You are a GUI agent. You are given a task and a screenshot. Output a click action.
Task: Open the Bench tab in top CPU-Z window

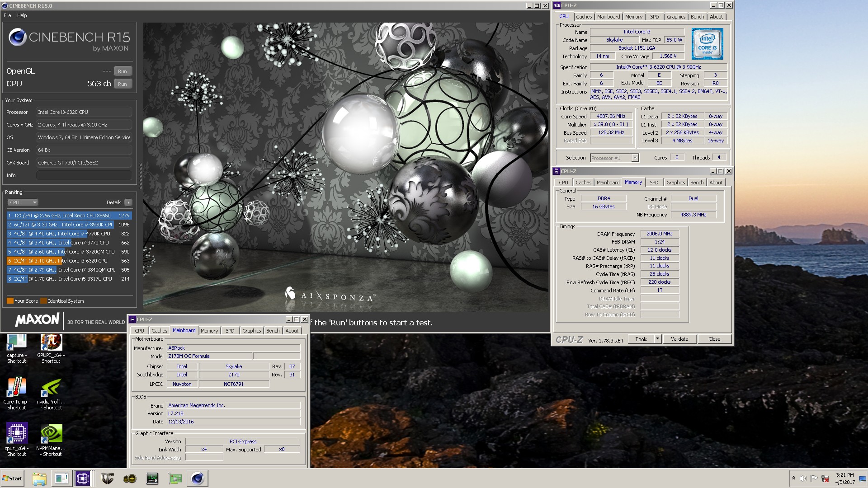click(x=697, y=17)
